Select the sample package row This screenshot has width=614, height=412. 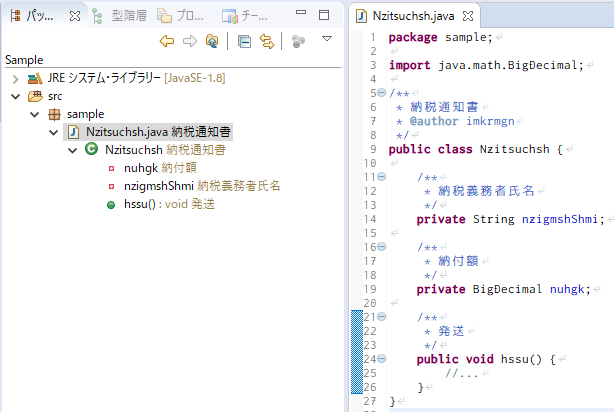[85, 114]
